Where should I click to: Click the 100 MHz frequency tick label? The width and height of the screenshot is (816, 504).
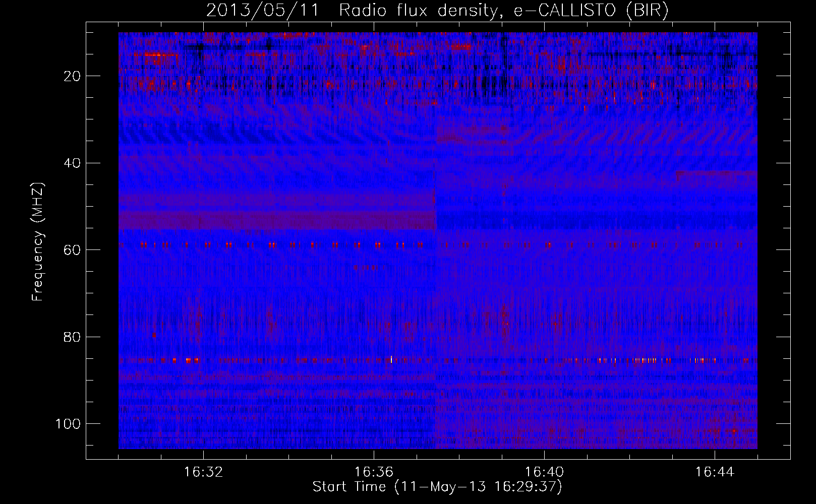[68, 424]
